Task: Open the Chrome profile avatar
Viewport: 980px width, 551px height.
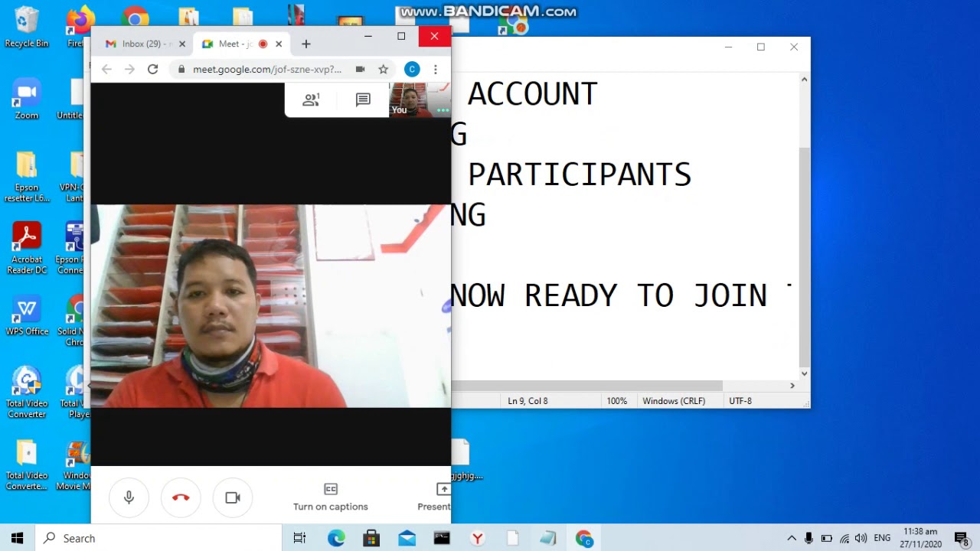Action: 412,69
